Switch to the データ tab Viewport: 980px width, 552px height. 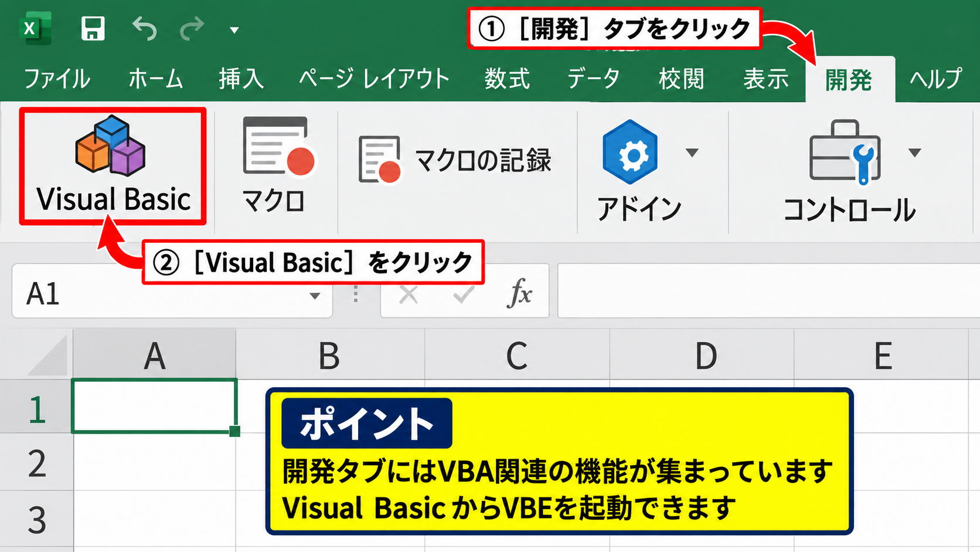(x=594, y=79)
